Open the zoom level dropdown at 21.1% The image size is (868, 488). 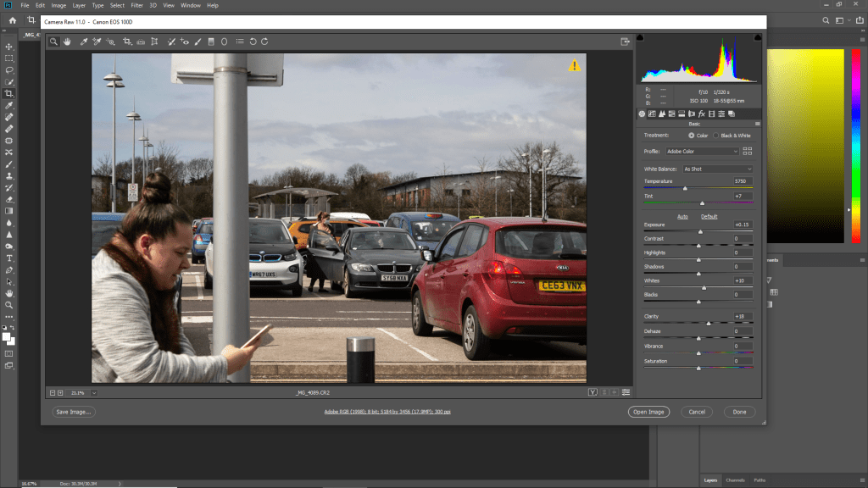point(93,392)
